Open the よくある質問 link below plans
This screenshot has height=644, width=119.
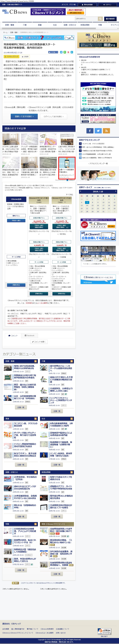[x=42, y=303]
